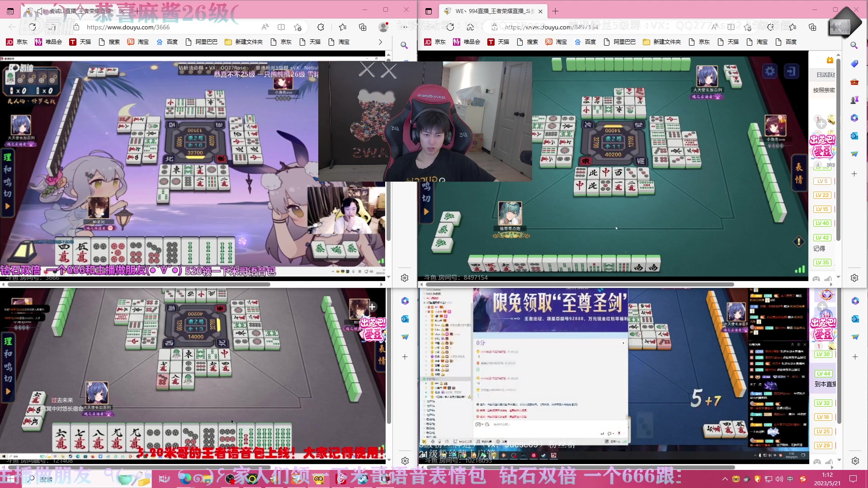This screenshot has height=488, width=868.
Task: Open Tools briefcase icon in right sidebar
Action: click(854, 82)
